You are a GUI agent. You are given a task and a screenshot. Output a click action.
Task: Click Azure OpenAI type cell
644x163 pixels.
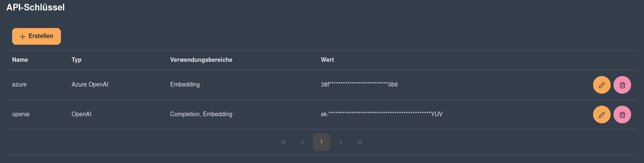point(90,84)
